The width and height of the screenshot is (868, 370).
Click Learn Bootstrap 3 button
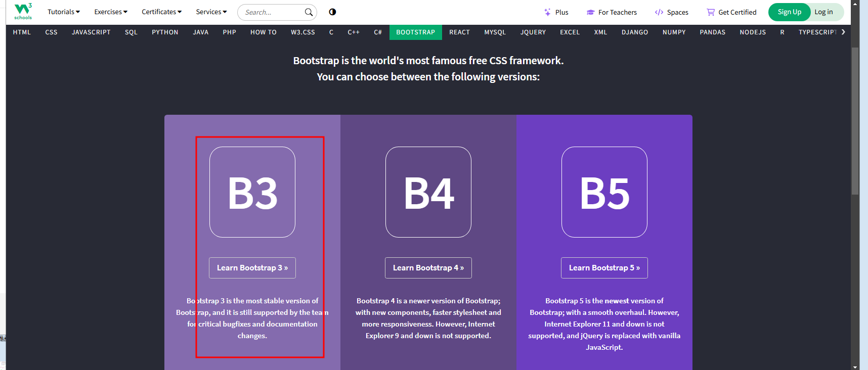[252, 268]
